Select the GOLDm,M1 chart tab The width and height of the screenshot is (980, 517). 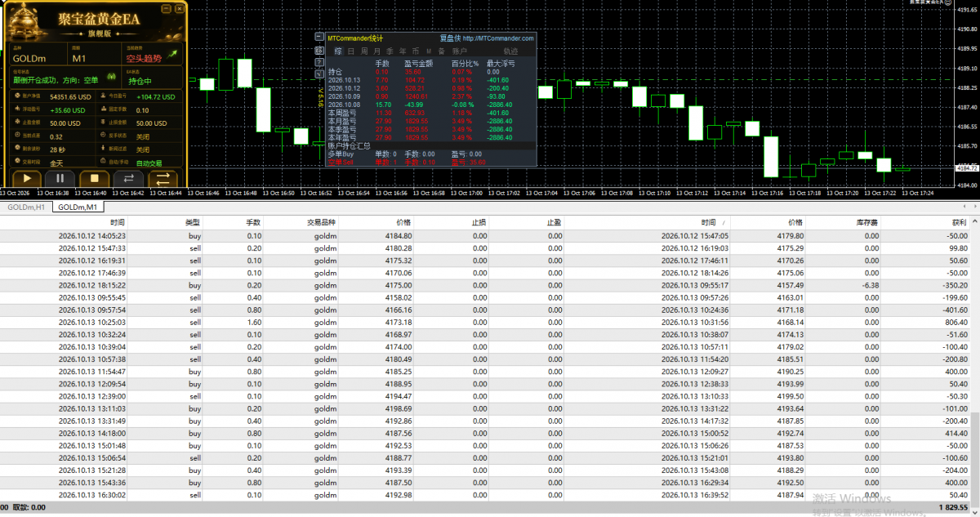pyautogui.click(x=78, y=207)
